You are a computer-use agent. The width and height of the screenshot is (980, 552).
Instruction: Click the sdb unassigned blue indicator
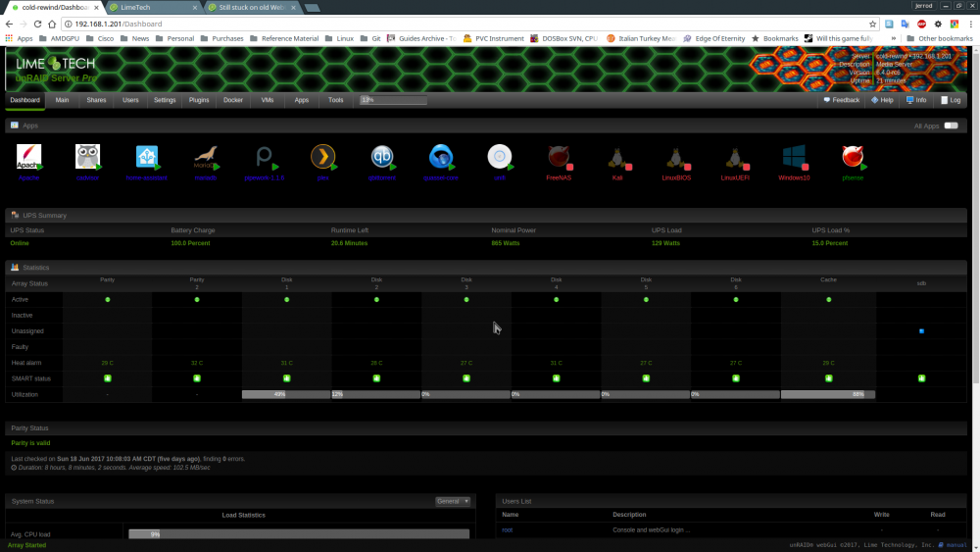(921, 331)
